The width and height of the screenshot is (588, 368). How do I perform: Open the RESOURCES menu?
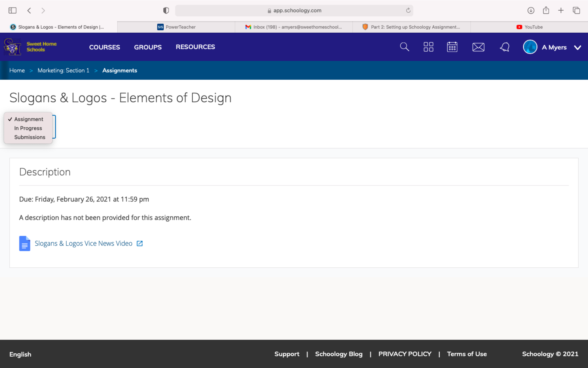click(195, 47)
